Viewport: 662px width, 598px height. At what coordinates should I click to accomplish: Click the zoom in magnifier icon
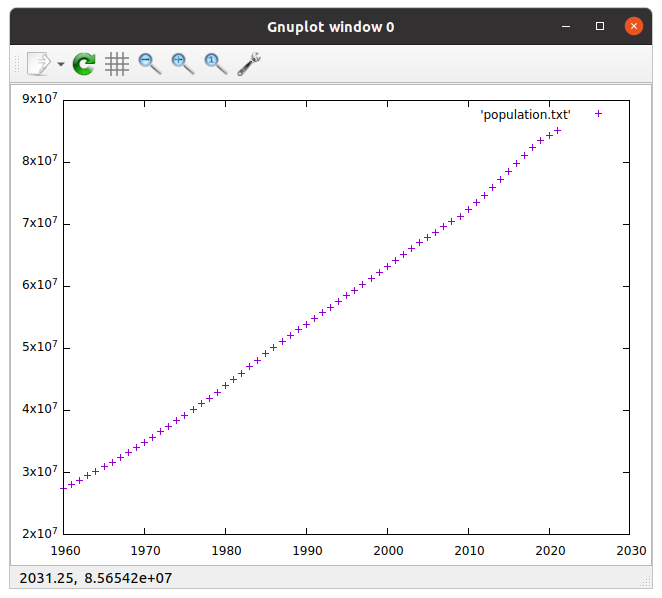(182, 64)
